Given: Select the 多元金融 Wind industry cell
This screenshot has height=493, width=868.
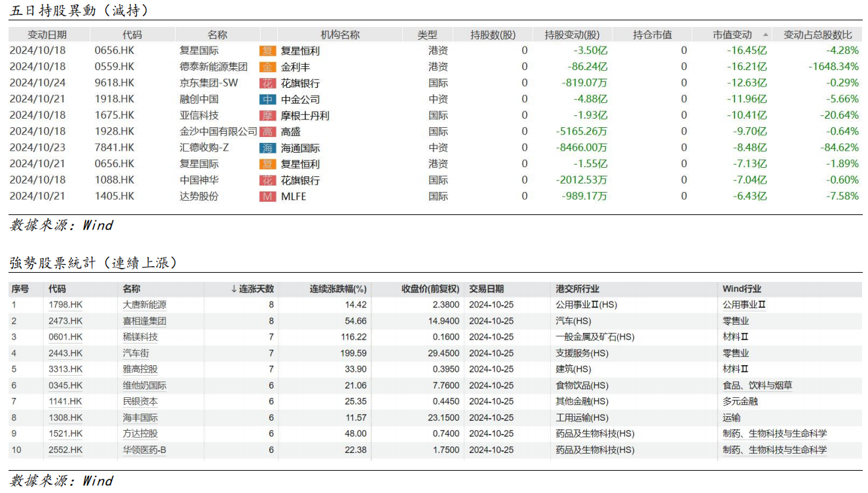Looking at the screenshot, I should click(x=740, y=401).
